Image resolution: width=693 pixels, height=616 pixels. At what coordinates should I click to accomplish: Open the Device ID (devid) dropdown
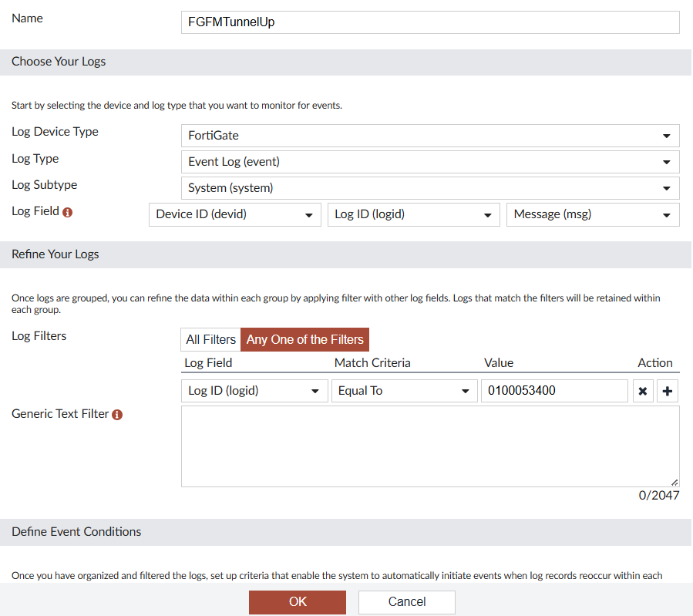click(x=234, y=214)
